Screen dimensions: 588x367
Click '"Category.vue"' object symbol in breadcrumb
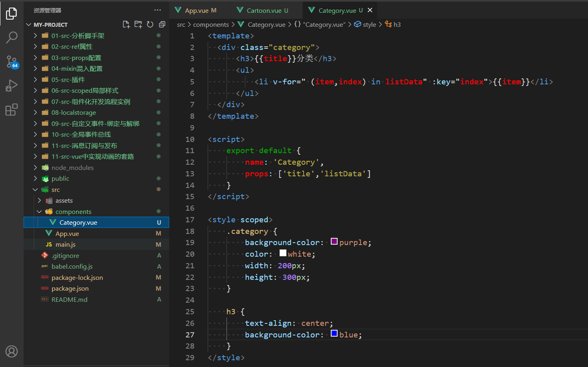tap(324, 24)
